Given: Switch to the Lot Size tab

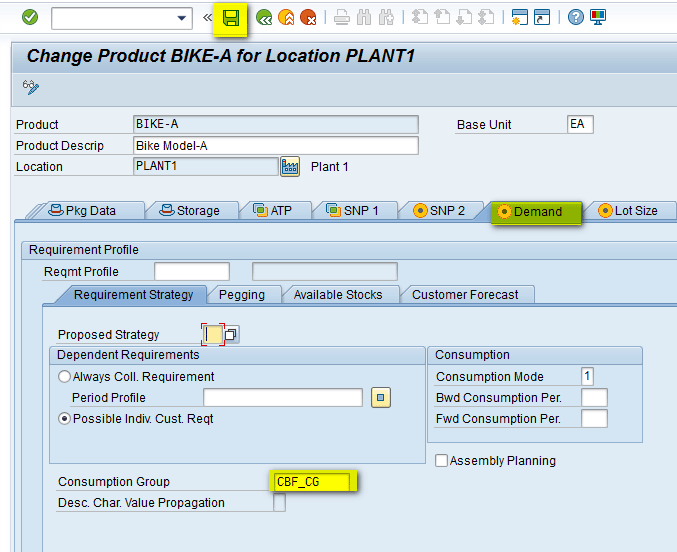Looking at the screenshot, I should [628, 211].
